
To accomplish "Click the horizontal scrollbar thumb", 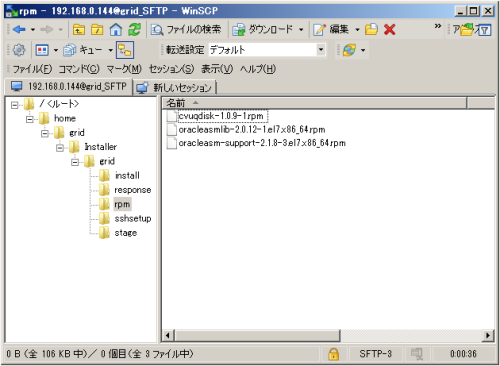I will coord(258,335).
